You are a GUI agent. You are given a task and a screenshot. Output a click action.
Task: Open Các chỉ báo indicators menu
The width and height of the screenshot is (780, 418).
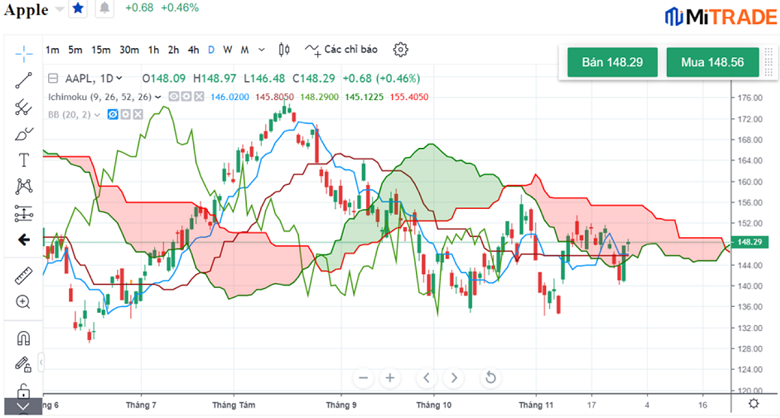pos(341,49)
